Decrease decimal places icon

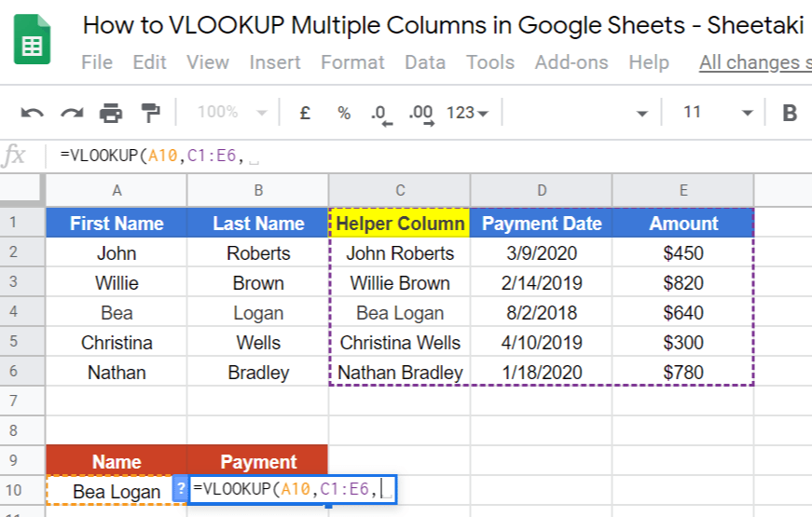tap(381, 115)
